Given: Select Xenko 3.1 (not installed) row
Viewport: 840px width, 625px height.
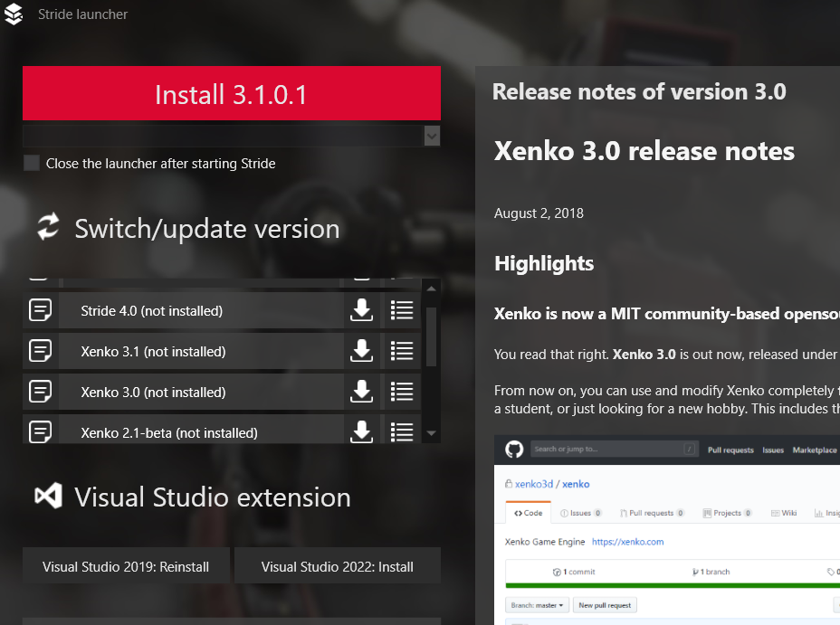Looking at the screenshot, I should tap(202, 351).
